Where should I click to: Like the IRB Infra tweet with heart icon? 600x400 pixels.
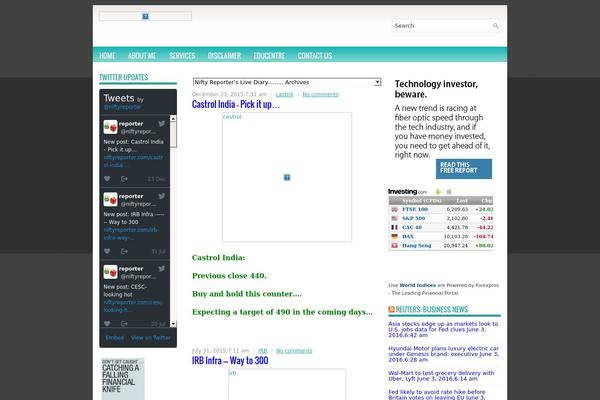107,251
